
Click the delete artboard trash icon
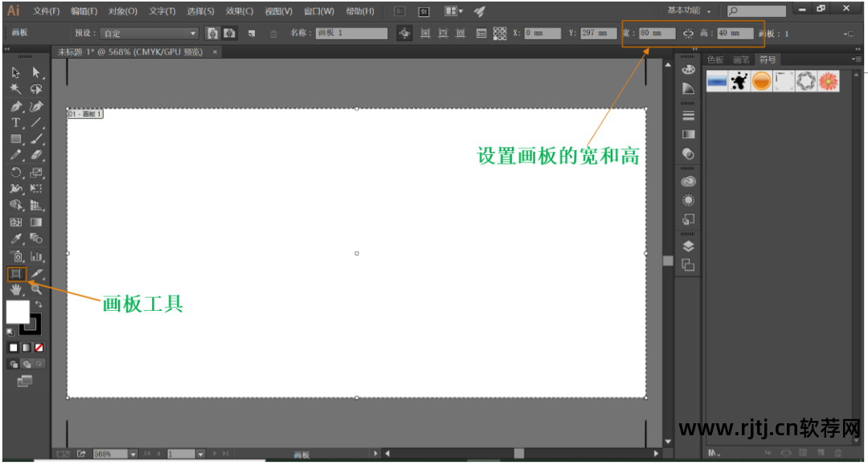(x=274, y=34)
